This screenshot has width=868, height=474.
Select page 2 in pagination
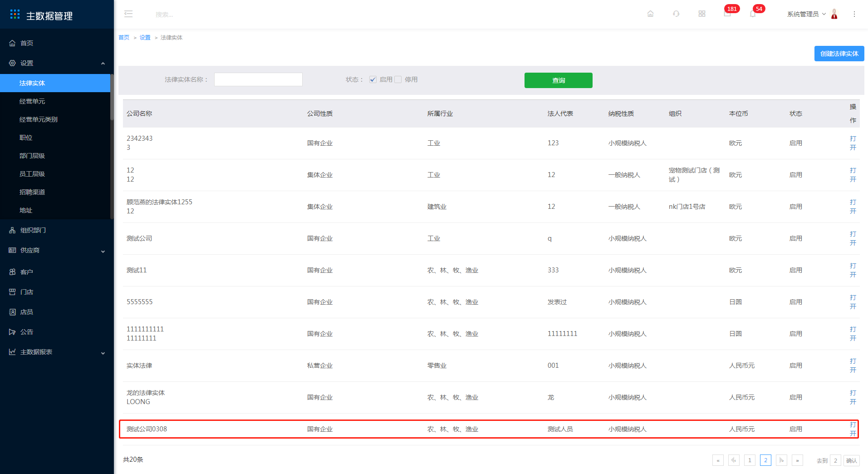(x=765, y=460)
